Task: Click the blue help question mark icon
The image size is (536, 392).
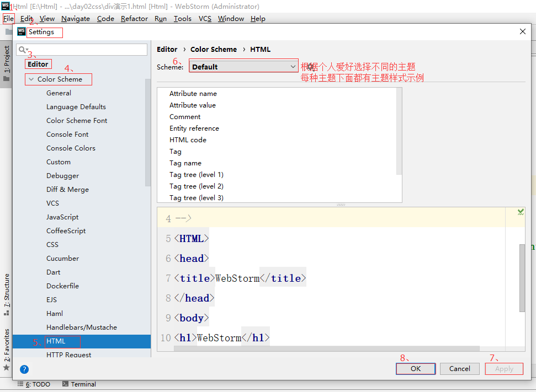Action: click(x=24, y=369)
